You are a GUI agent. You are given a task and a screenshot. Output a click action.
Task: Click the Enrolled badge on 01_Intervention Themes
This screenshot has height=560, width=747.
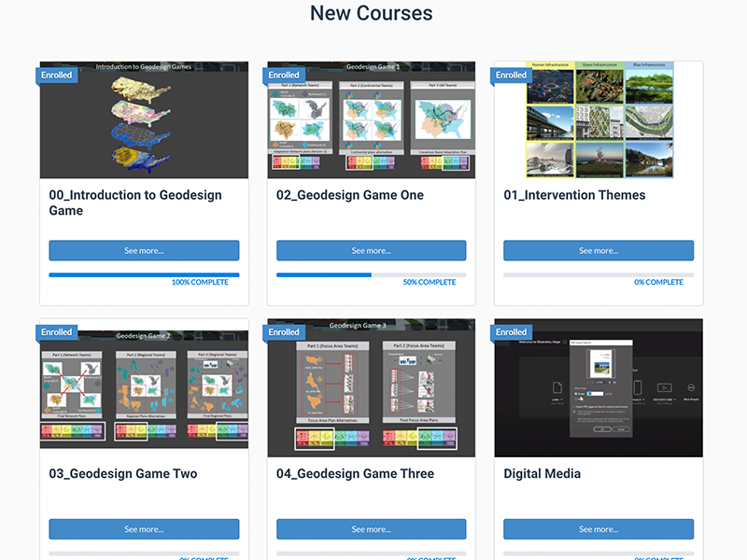[x=511, y=76]
